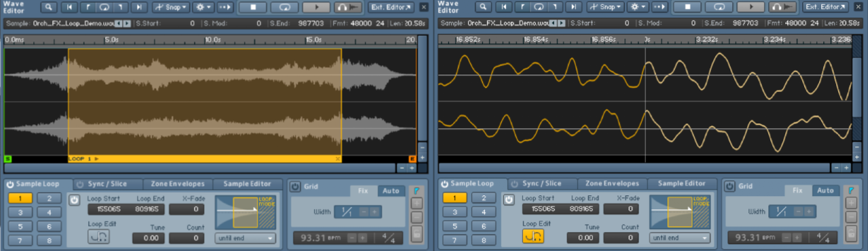Click the magnifier zoom tool in right Wave Editor
Screen dimensions: 868x251
click(483, 7)
